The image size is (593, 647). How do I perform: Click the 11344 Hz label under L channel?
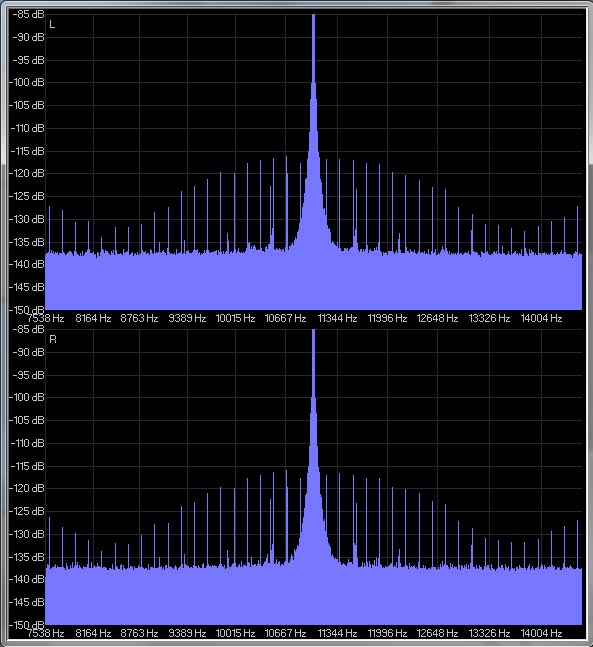coord(337,318)
